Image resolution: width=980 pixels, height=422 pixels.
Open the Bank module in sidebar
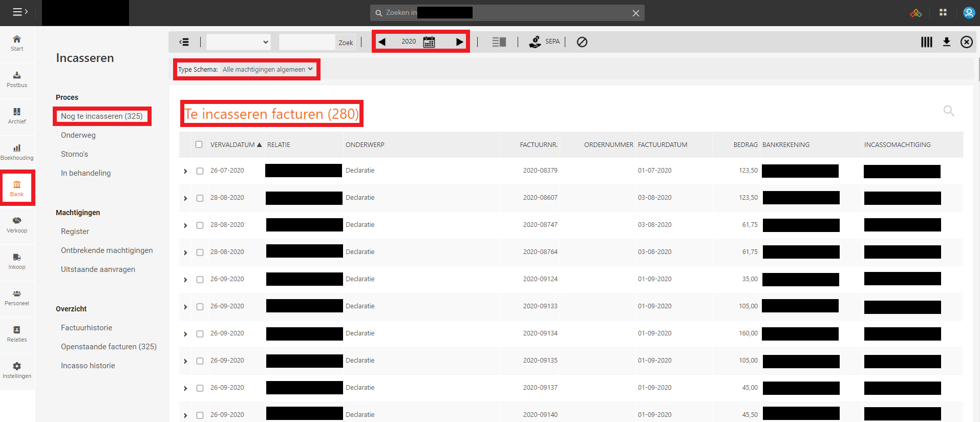click(17, 188)
